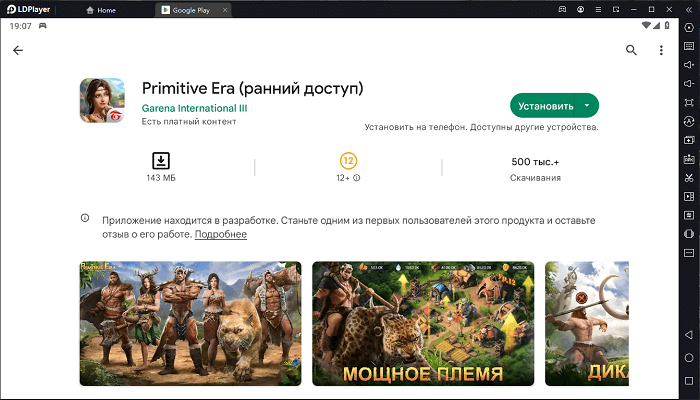Click install APK icon in sidebar
This screenshot has width=700, height=400.
pos(689,159)
